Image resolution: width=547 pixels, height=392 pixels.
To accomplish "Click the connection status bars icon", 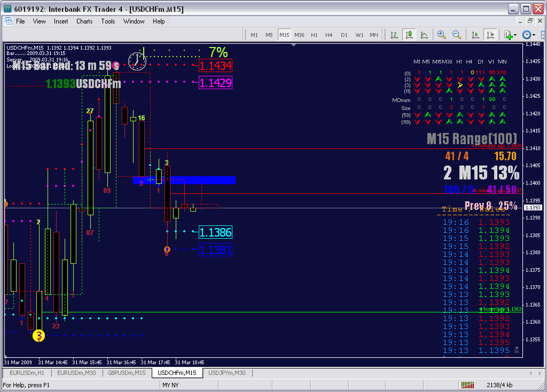I will point(467,385).
